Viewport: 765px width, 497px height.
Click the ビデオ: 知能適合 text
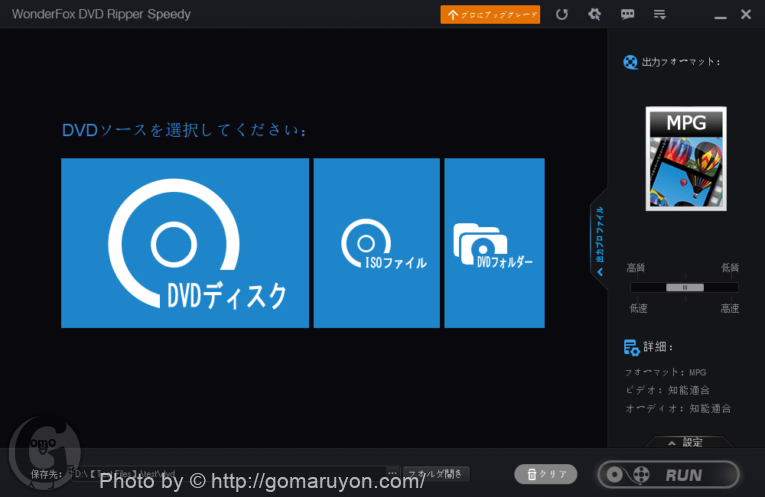(x=667, y=390)
